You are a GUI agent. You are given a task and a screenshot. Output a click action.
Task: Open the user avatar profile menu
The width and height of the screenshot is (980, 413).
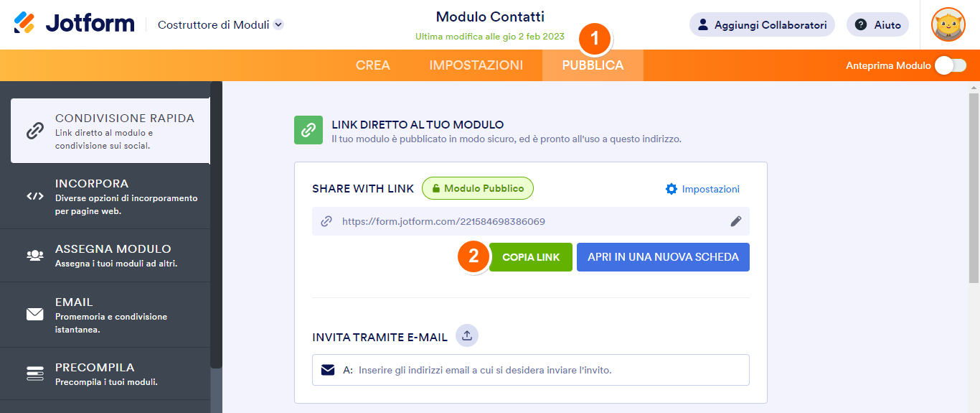click(948, 24)
